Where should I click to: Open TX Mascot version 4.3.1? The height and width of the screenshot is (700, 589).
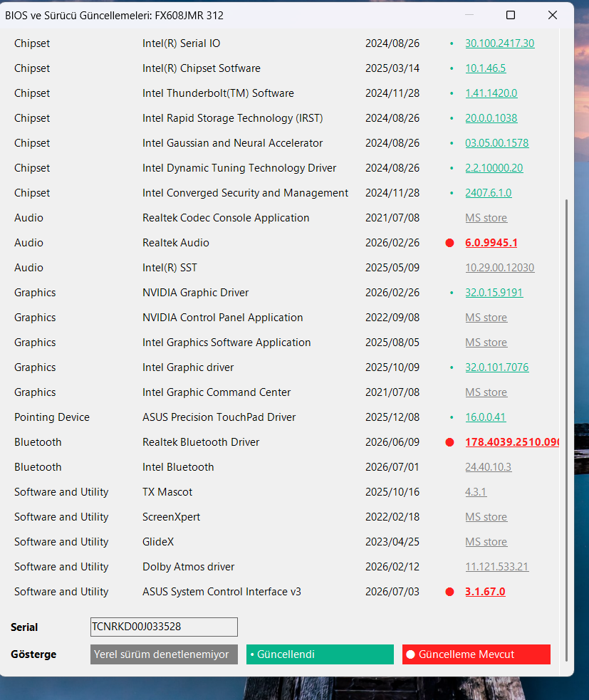[476, 492]
